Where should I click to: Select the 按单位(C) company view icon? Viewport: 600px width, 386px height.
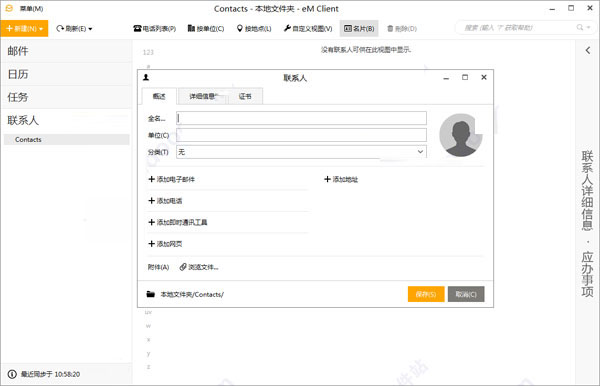[x=191, y=28]
